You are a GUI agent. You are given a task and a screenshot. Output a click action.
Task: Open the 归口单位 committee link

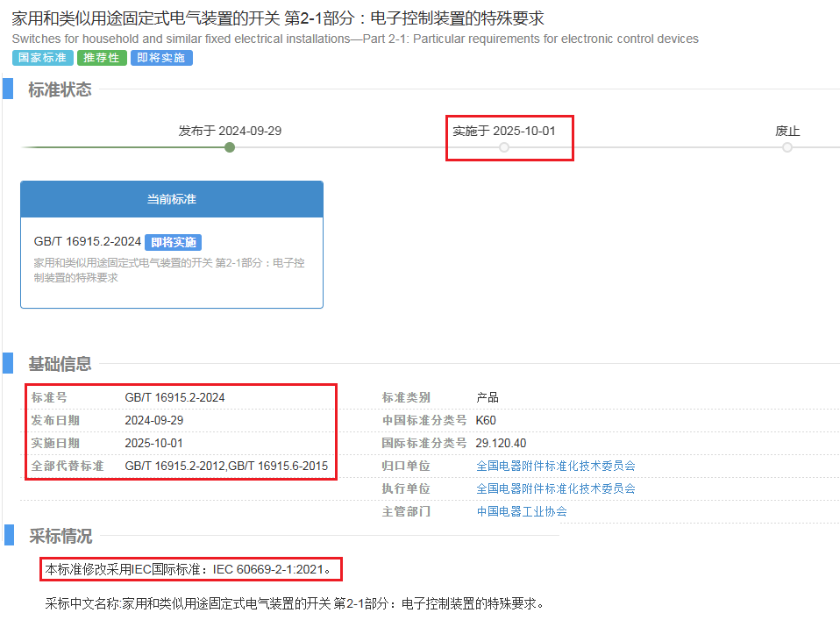coord(555,466)
